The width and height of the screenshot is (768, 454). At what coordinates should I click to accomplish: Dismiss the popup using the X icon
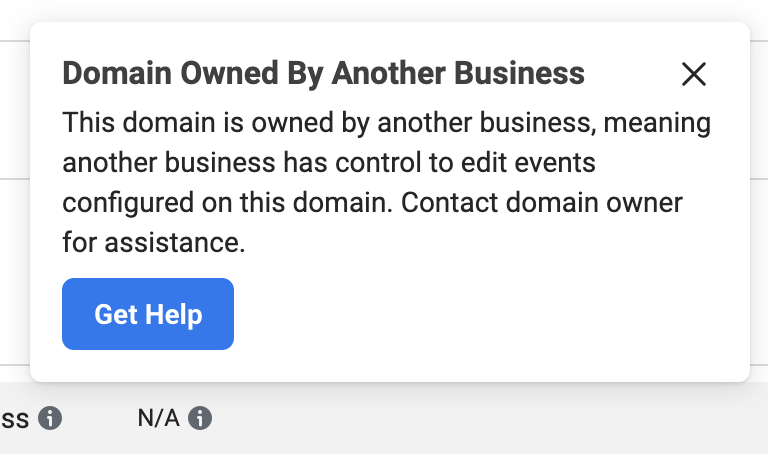tap(694, 74)
